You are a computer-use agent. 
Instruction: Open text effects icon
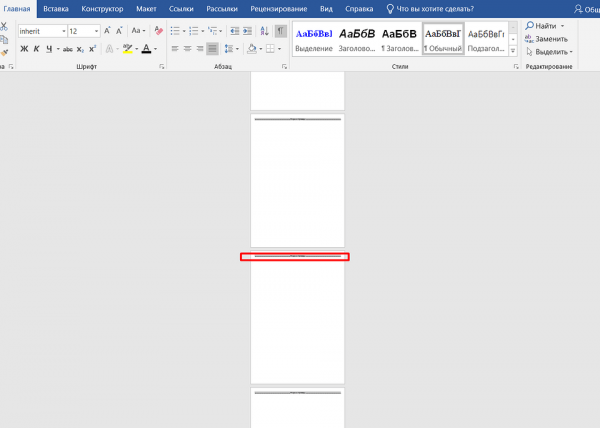(109, 49)
